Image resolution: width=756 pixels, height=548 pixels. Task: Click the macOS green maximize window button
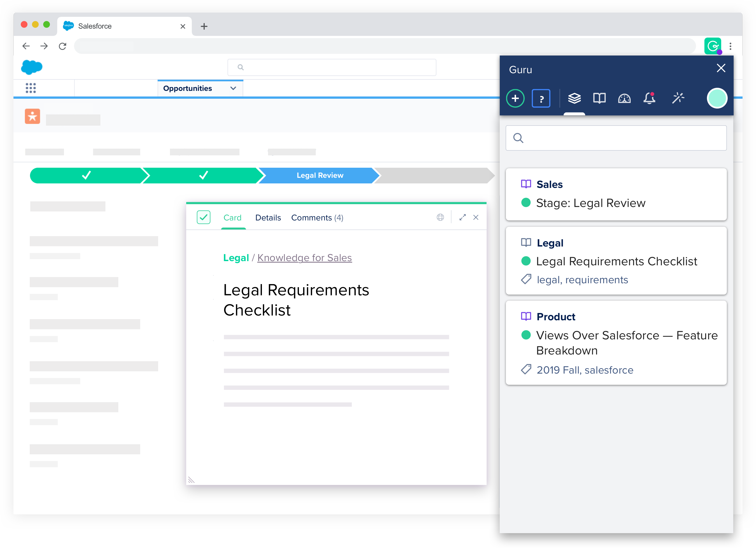point(46,24)
